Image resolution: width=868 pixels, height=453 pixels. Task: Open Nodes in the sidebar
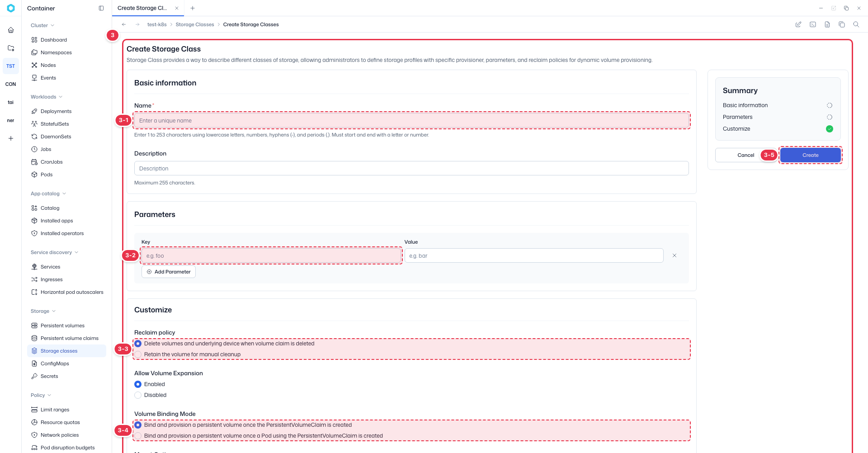48,65
